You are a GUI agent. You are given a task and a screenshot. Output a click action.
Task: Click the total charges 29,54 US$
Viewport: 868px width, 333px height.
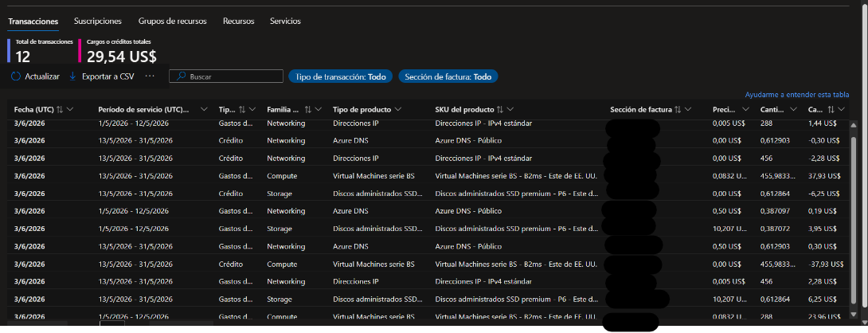pos(122,56)
